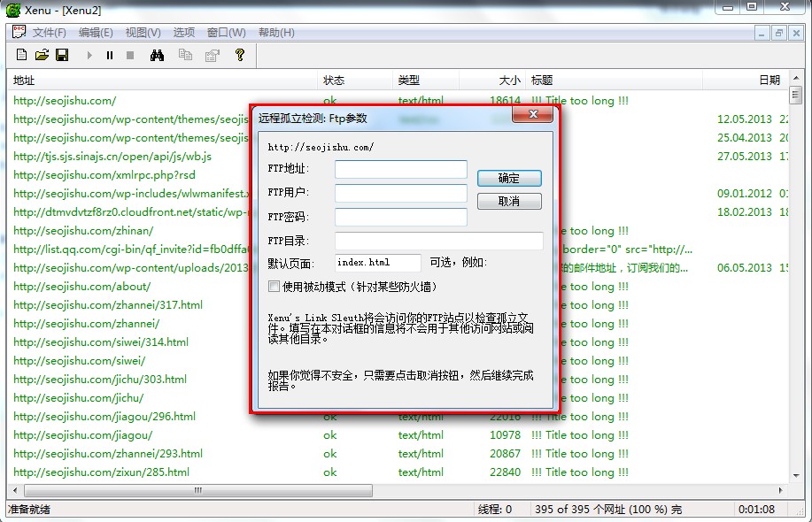The width and height of the screenshot is (812, 522).
Task: Open the 文件(F) menu
Action: (x=49, y=33)
